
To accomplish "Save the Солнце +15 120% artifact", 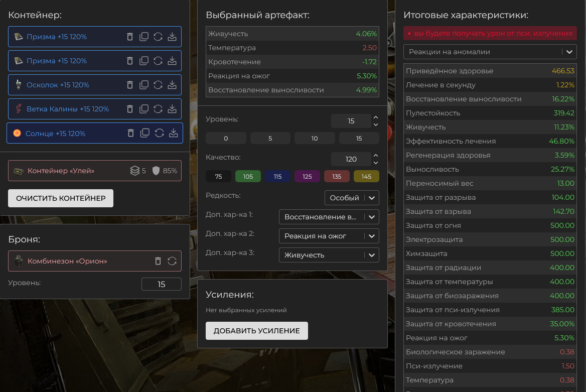I will (174, 133).
